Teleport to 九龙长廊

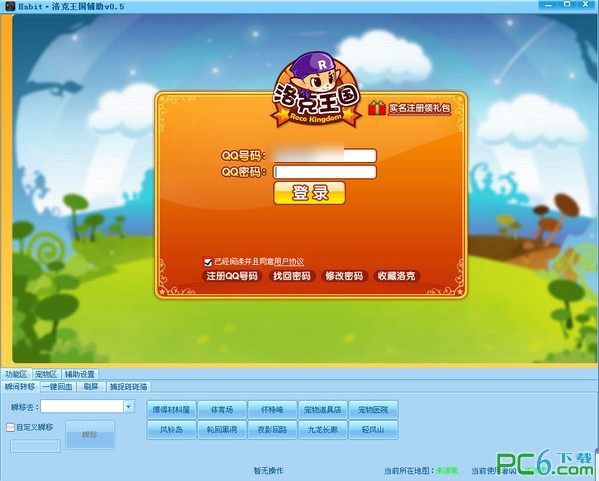[x=322, y=430]
